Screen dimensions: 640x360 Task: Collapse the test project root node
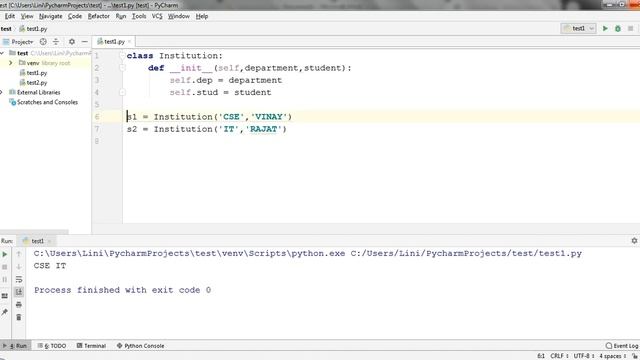click(2, 53)
